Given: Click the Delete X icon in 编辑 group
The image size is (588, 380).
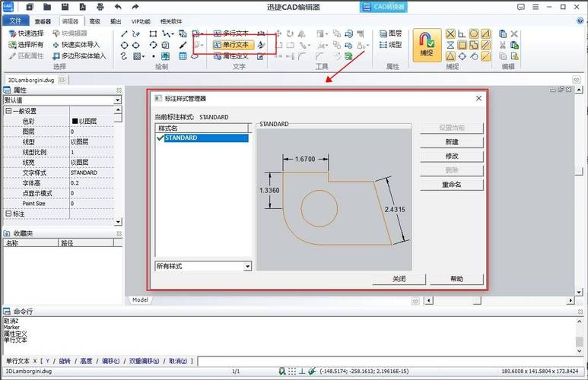Looking at the screenshot, I should [x=514, y=34].
